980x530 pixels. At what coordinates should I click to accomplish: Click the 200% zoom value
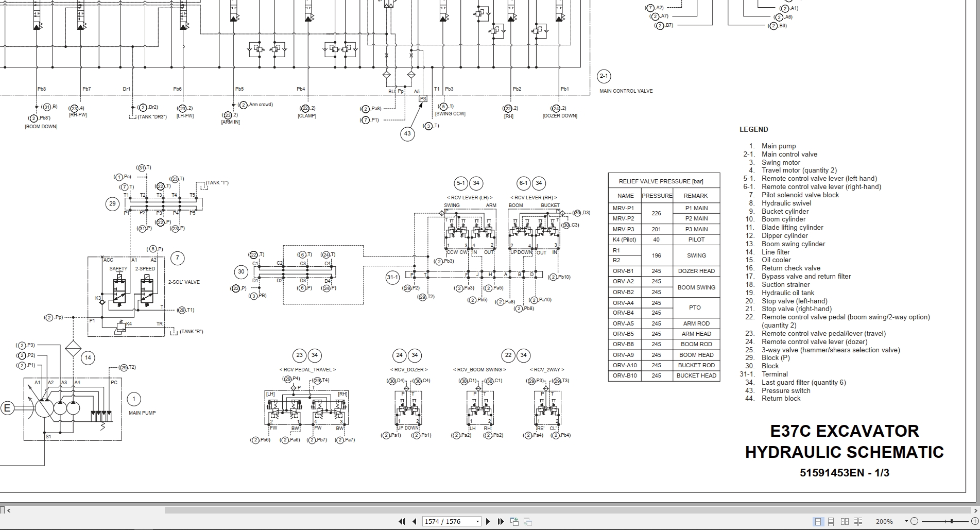(884, 521)
